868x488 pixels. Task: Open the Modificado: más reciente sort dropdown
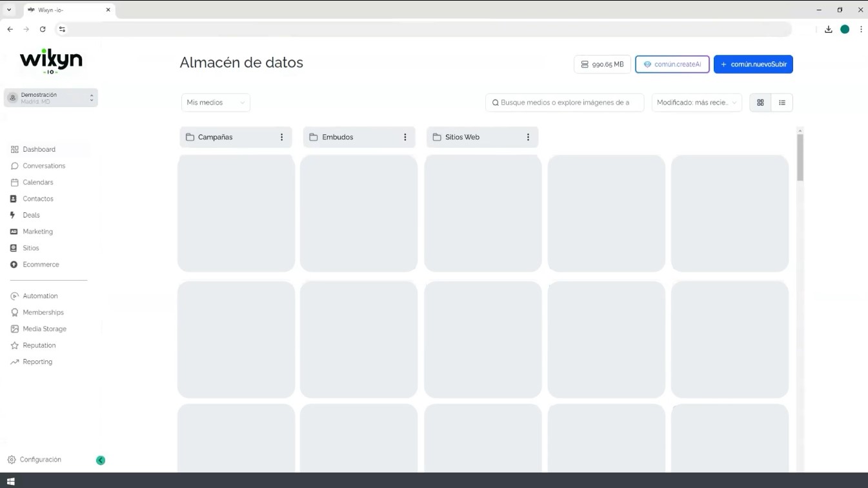click(x=697, y=103)
